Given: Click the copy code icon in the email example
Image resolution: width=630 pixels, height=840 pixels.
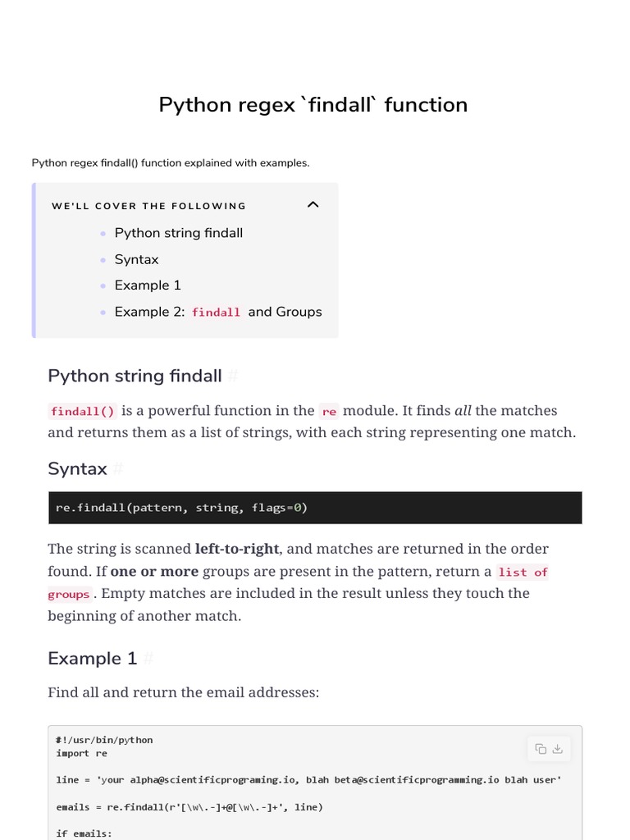Looking at the screenshot, I should [541, 748].
